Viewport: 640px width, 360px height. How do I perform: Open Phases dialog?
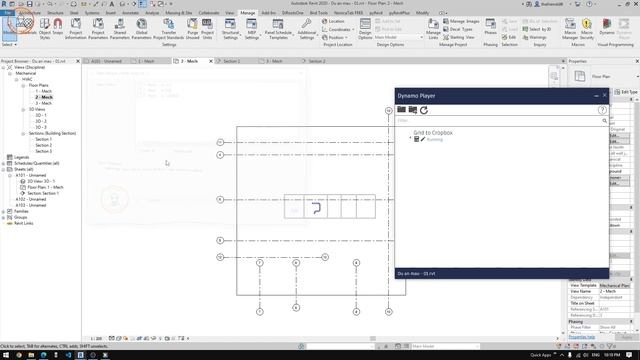[x=490, y=26]
